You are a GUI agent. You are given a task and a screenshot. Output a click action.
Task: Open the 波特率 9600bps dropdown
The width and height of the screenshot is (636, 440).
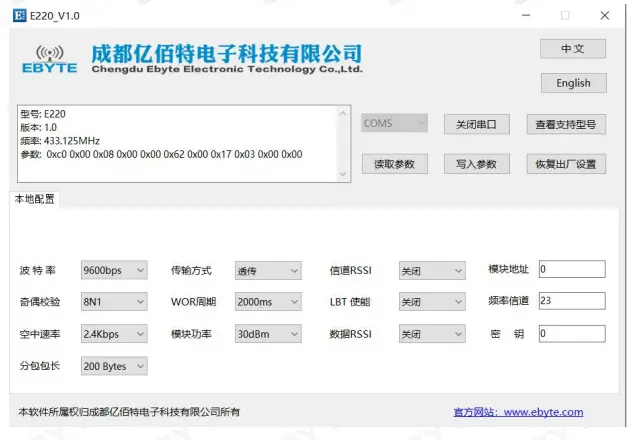pos(114,270)
